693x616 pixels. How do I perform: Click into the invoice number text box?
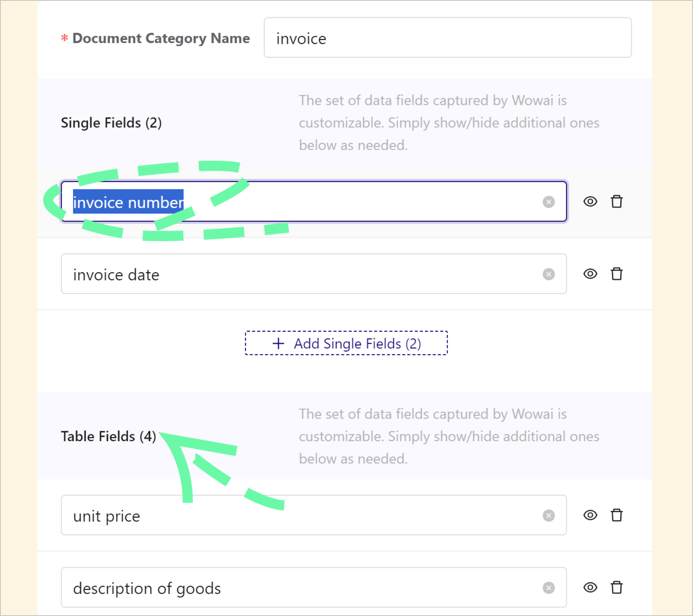point(346,202)
